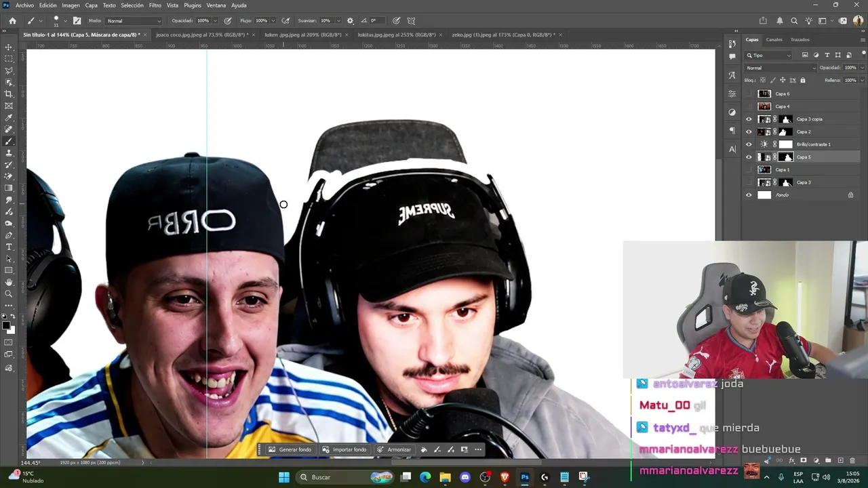Open Photoshop from the taskbar
Image resolution: width=868 pixels, height=488 pixels.
[x=525, y=477]
